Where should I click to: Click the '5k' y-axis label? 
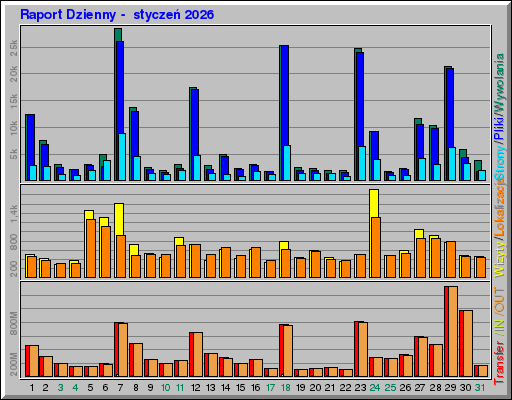click(x=14, y=154)
